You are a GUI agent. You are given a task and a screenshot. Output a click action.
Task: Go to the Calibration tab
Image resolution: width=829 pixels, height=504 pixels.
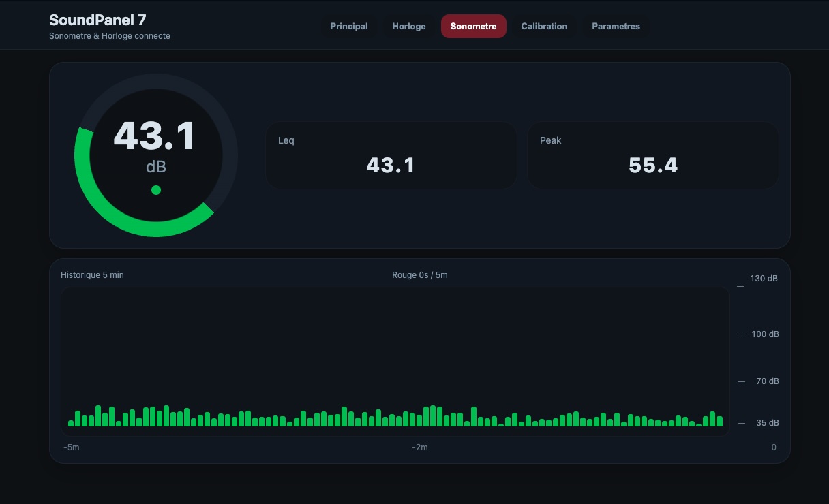pyautogui.click(x=544, y=27)
